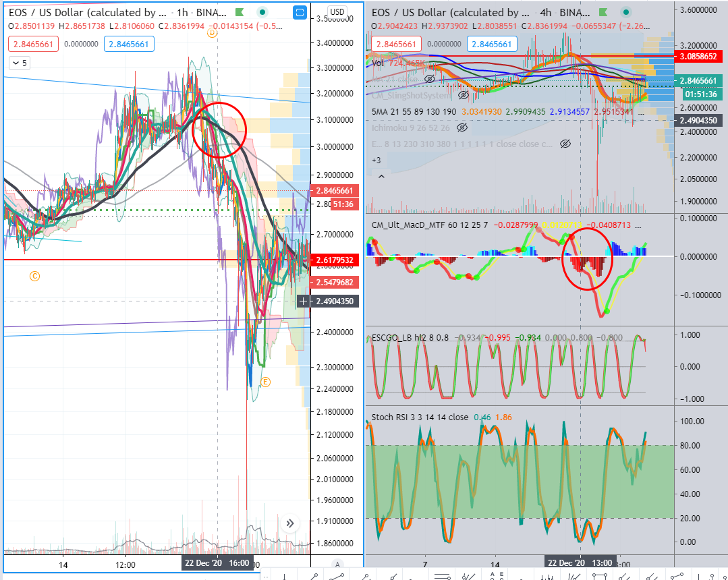
Task: Expand the collapsed legend showing '5'
Action: [x=20, y=63]
